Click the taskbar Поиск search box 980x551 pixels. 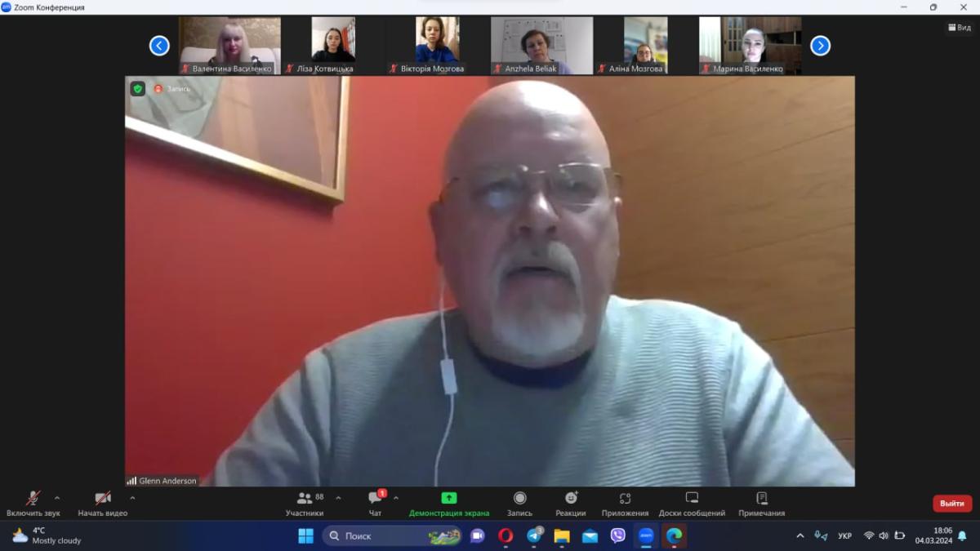click(x=392, y=535)
